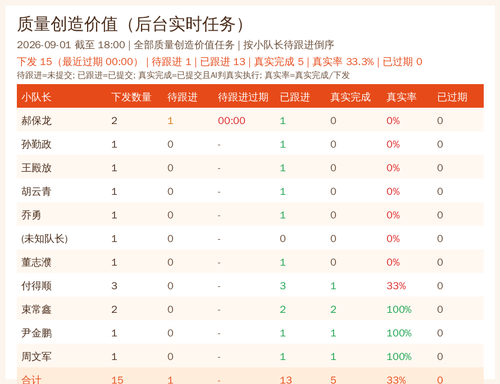The image size is (500, 384).
Task: Click the 下发数量 column header
Action: (131, 97)
